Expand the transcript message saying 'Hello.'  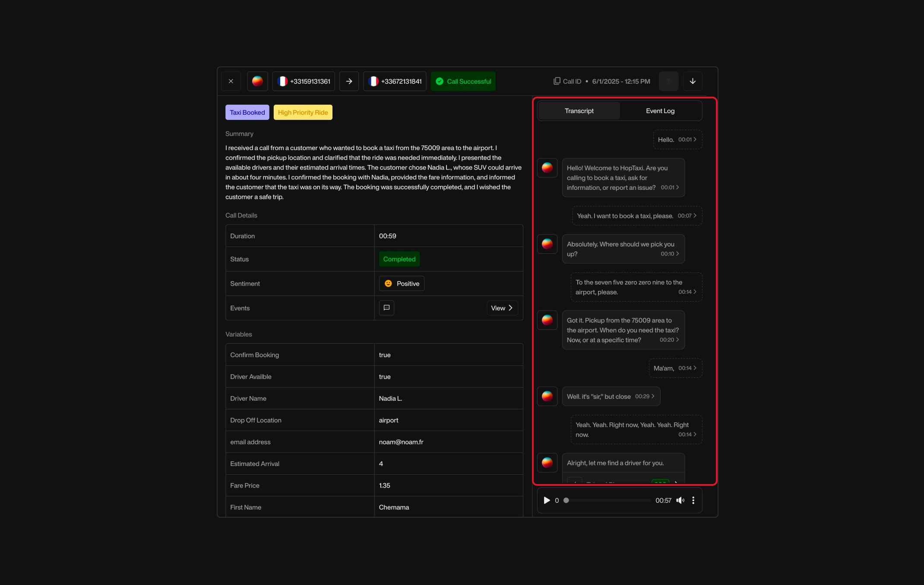[694, 139]
